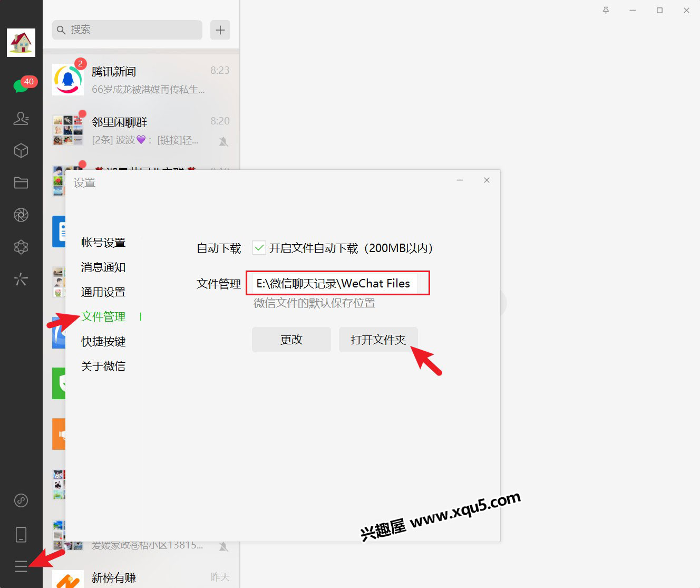Select the 通用设置 settings tab
The height and width of the screenshot is (588, 700).
pos(103,292)
